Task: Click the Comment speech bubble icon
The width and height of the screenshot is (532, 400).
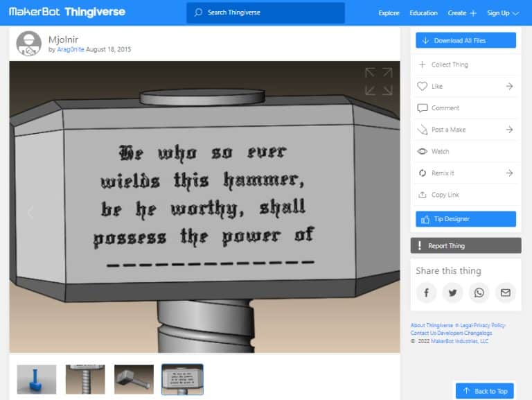Action: 422,108
